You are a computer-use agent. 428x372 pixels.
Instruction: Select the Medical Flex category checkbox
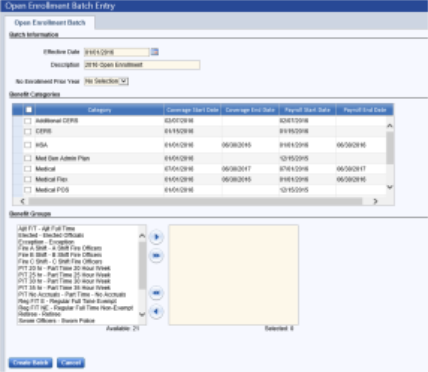[28, 179]
